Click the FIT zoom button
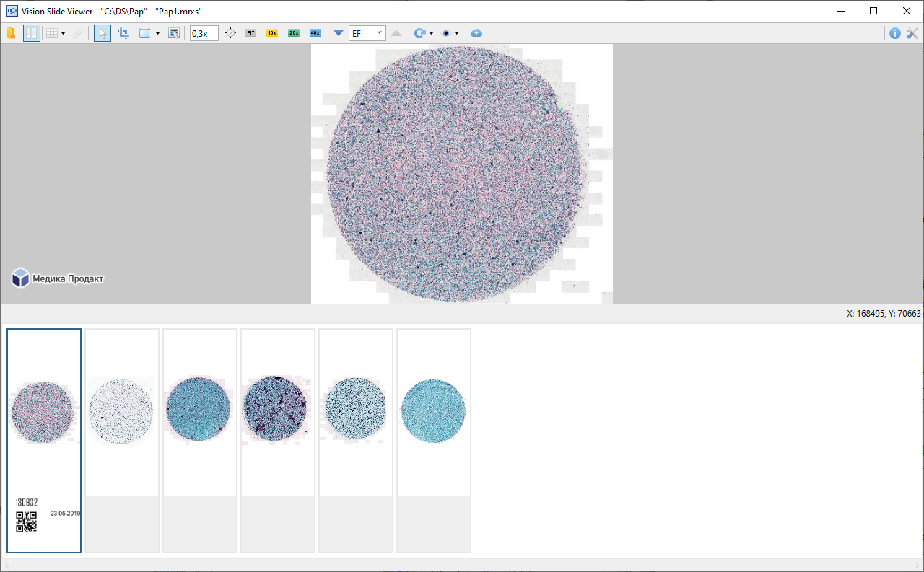The height and width of the screenshot is (572, 924). pos(250,33)
